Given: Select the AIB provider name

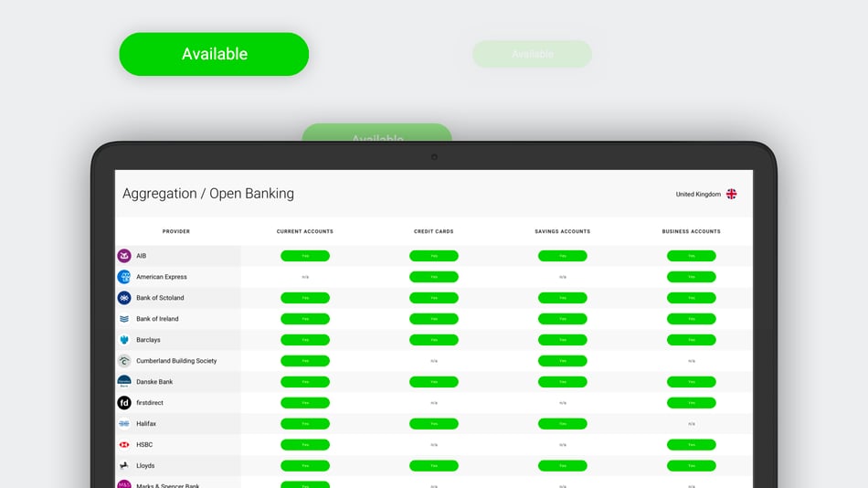Looking at the screenshot, I should 141,256.
